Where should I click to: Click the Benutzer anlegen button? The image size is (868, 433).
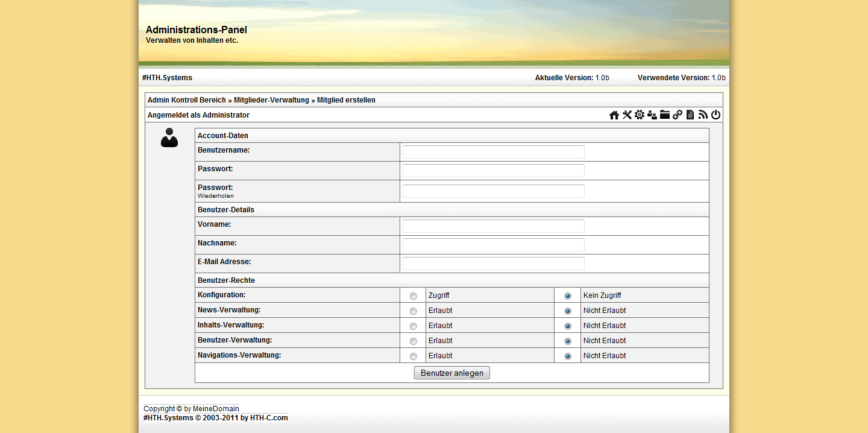[x=452, y=373]
